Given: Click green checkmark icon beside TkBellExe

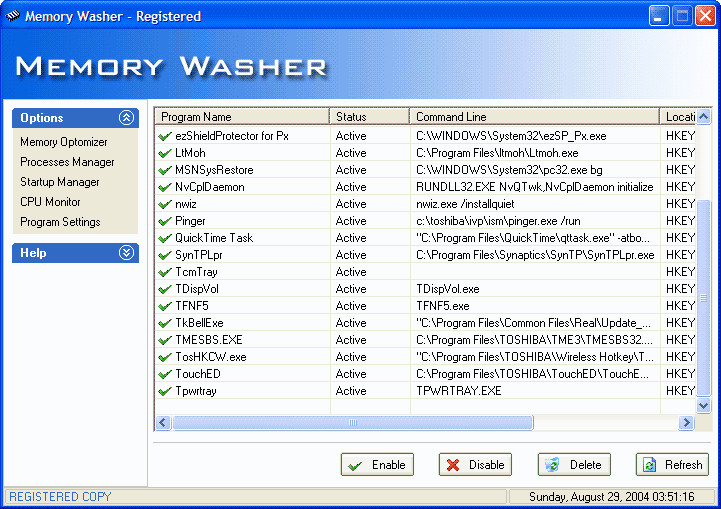Looking at the screenshot, I should tap(165, 324).
